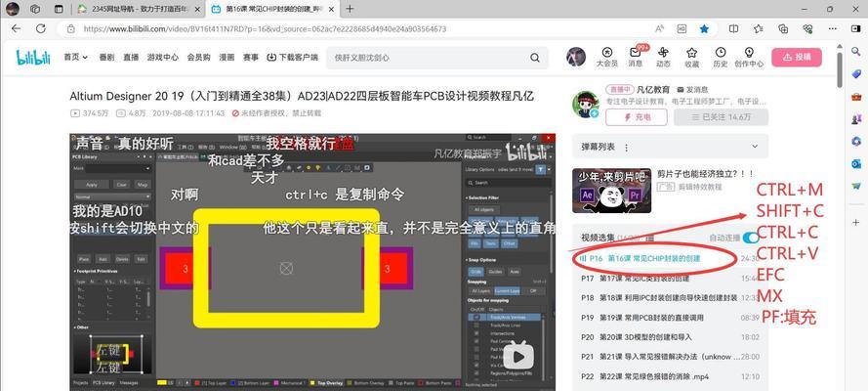The image size is (868, 391).
Task: Expand the 弹幕列表 chevron
Action: tap(755, 147)
